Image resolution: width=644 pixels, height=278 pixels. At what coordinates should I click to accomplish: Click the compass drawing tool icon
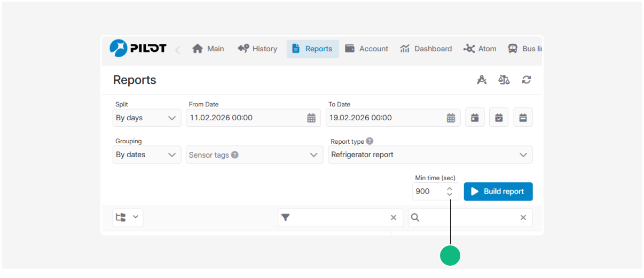482,80
